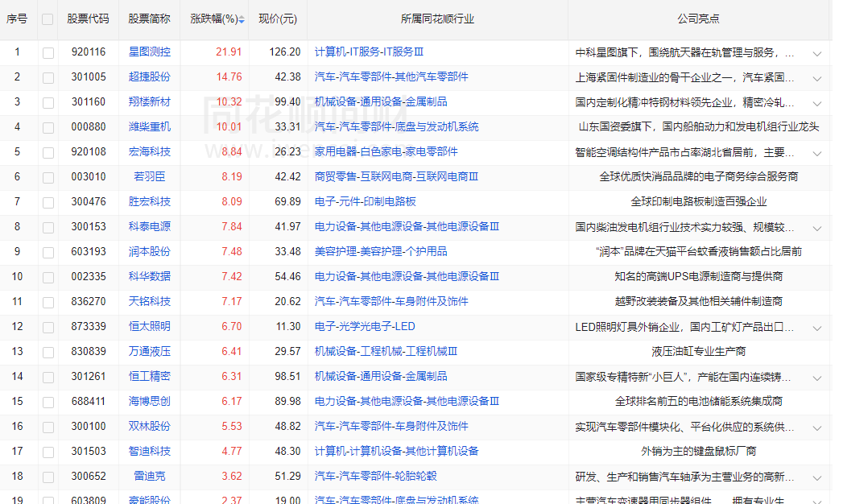Click the highlight text 液压油缸专业生产商
This screenshot has height=504, width=843.
coord(698,352)
